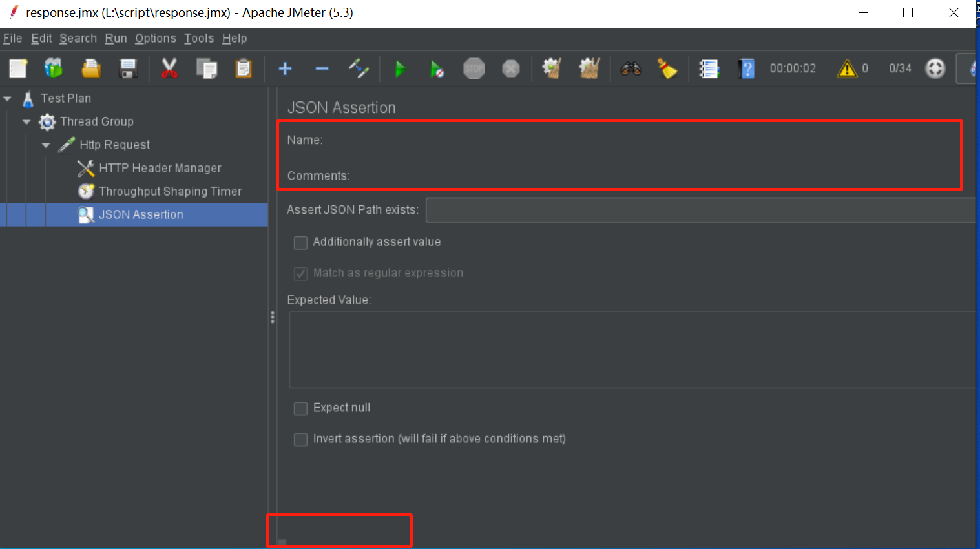980x549 pixels.
Task: Click the Cut scissors icon
Action: (x=169, y=68)
